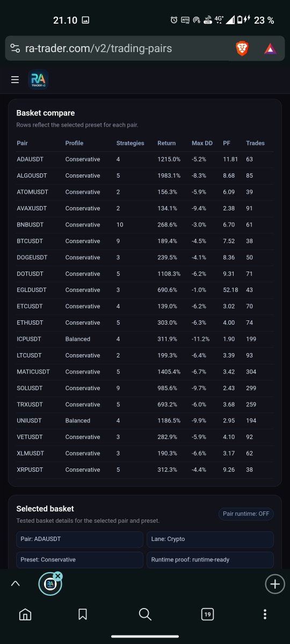This screenshot has height=644, width=290.
Task: Open the tab switcher showing 19
Action: [207, 614]
